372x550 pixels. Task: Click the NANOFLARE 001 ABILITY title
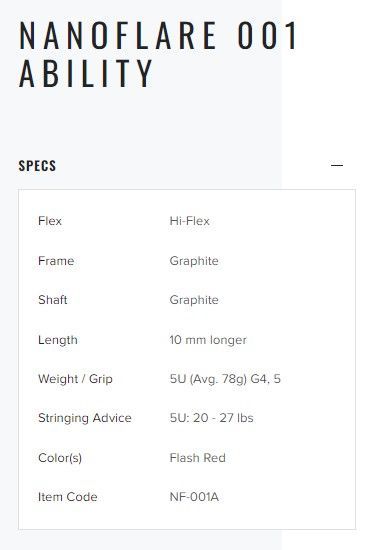[158, 54]
